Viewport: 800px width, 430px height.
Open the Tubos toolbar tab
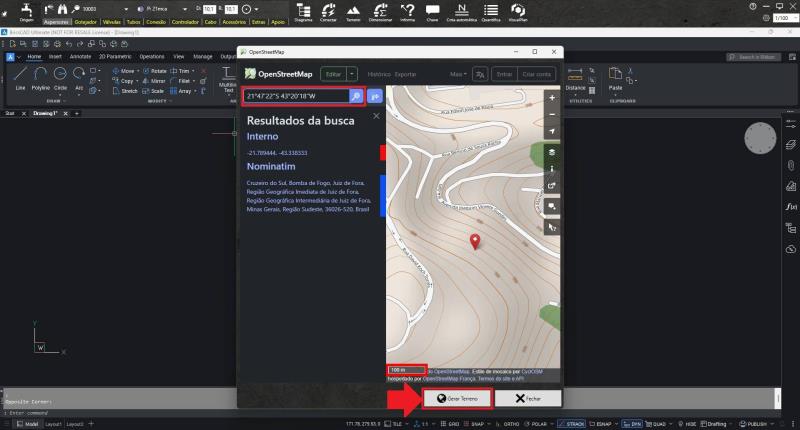(134, 20)
